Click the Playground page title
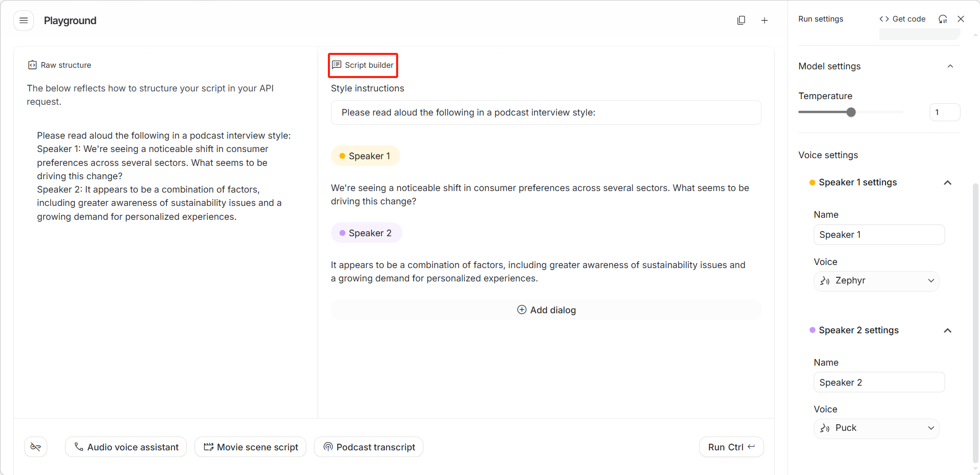 [x=70, y=21]
